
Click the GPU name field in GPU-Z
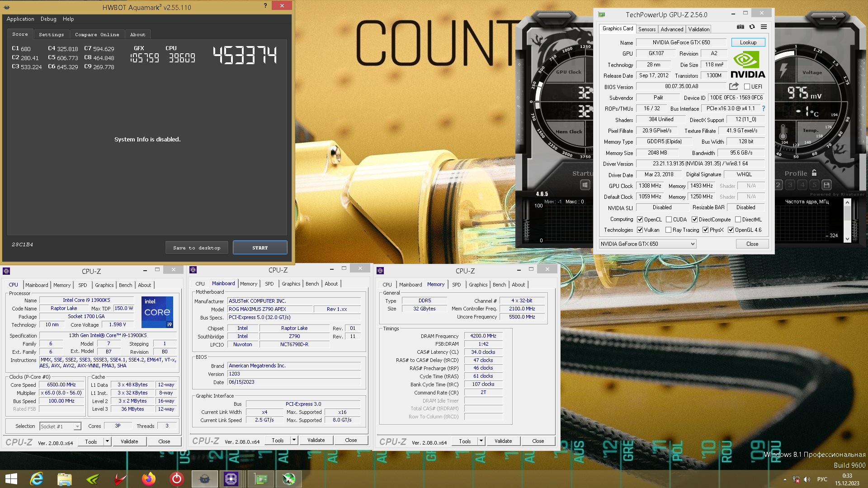(681, 42)
